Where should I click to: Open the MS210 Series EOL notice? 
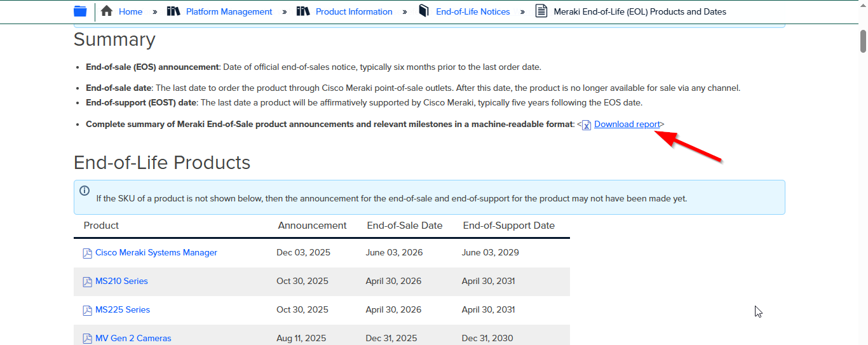coord(121,281)
